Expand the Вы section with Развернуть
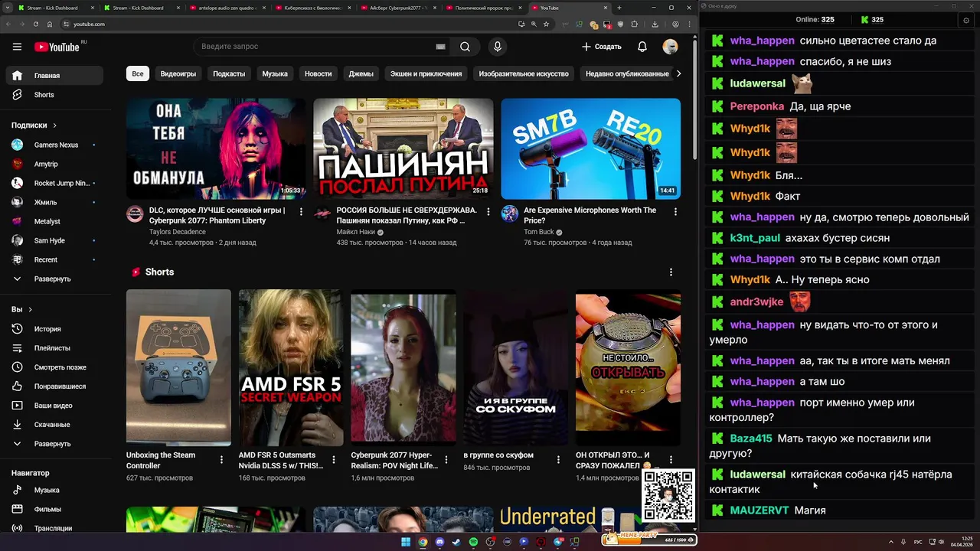 click(x=54, y=444)
